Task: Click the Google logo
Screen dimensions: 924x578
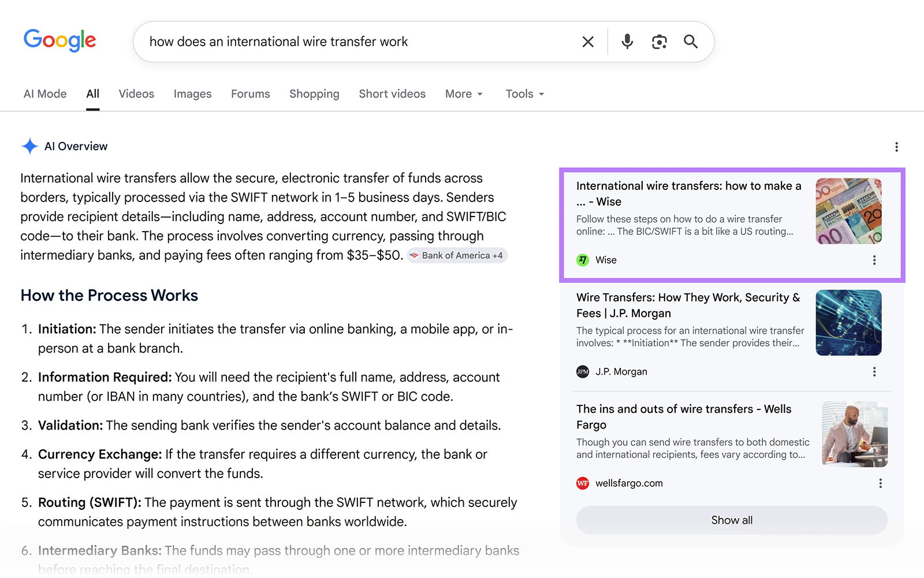Action: point(59,40)
